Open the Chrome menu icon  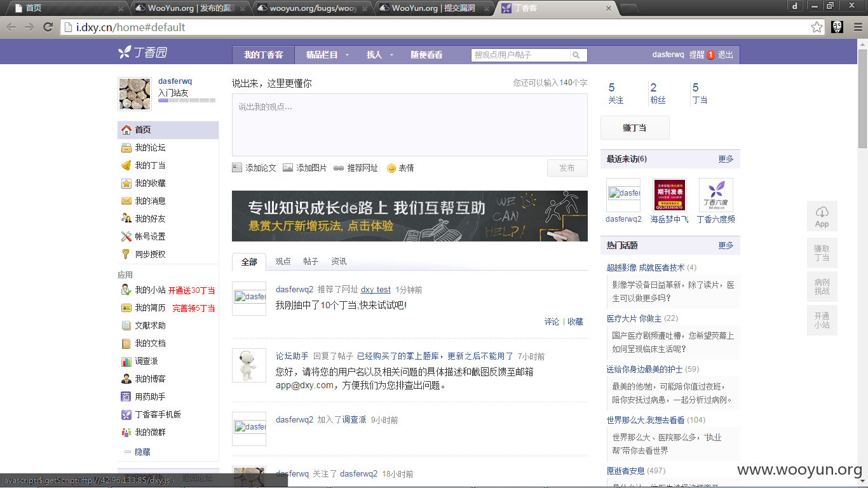click(x=858, y=27)
